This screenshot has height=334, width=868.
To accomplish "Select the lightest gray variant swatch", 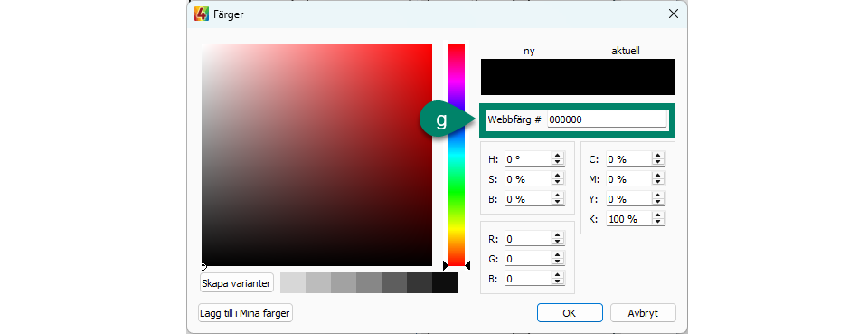I will [x=293, y=282].
